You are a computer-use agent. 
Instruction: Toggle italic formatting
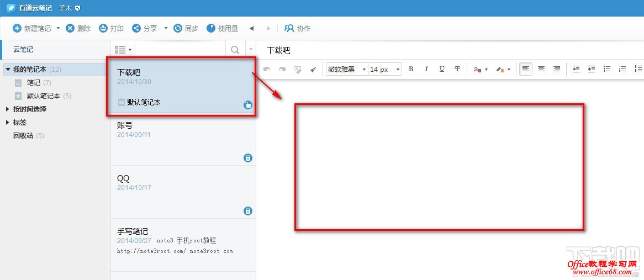pyautogui.click(x=426, y=69)
